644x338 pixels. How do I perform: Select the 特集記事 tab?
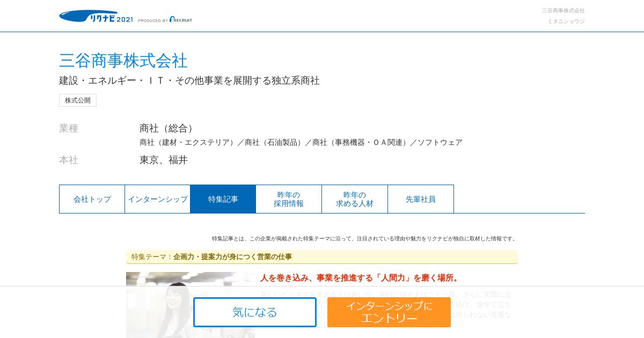coord(223,199)
